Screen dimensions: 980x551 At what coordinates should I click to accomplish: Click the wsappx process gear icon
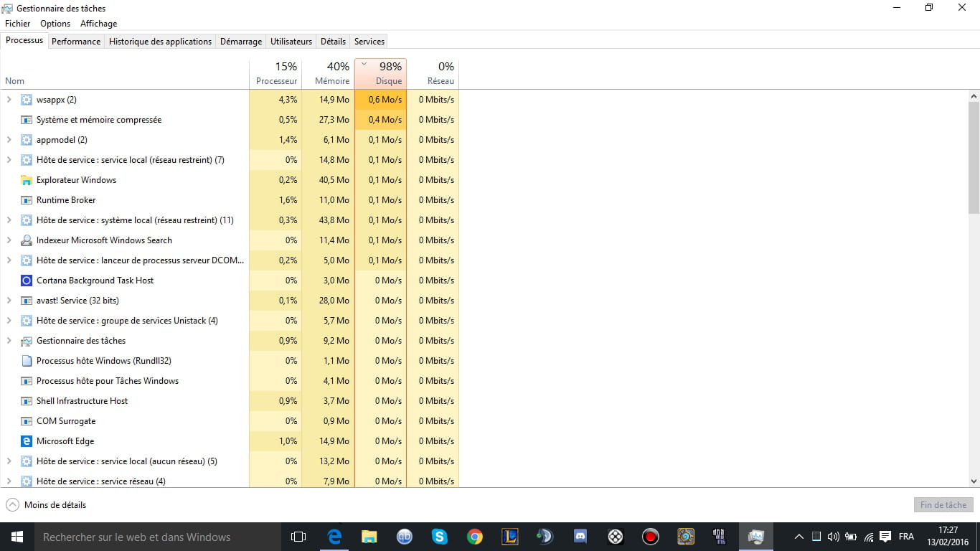27,100
